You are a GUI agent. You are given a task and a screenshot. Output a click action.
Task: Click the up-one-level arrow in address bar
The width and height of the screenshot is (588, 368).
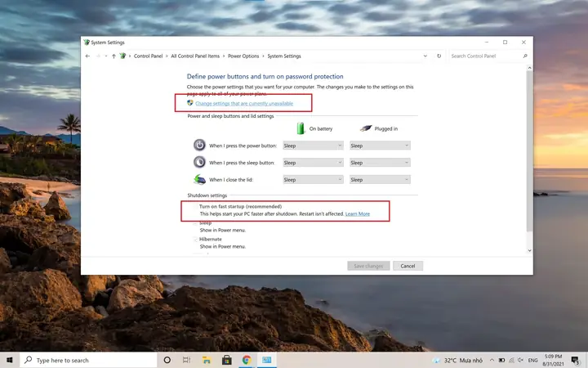pyautogui.click(x=114, y=56)
